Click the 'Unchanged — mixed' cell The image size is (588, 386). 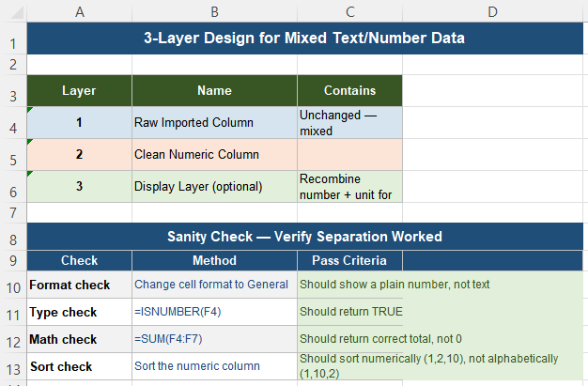point(349,123)
